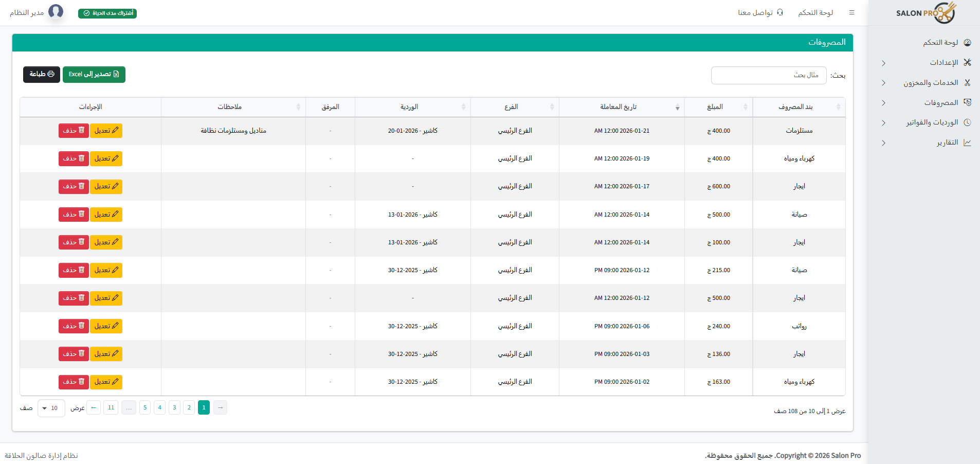980x464 pixels.
Task: Select the الإعدادات settings icon
Action: (968, 62)
